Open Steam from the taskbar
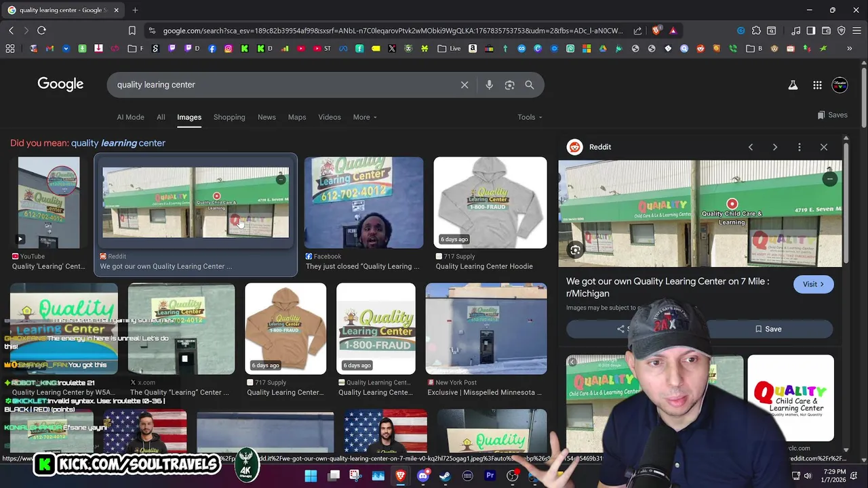This screenshot has height=488, width=868. click(x=445, y=476)
